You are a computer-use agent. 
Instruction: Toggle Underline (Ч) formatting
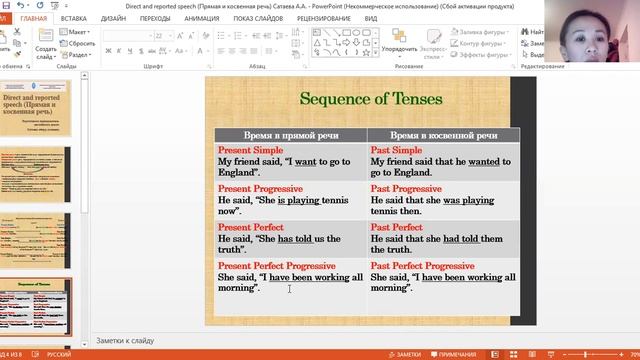130,51
